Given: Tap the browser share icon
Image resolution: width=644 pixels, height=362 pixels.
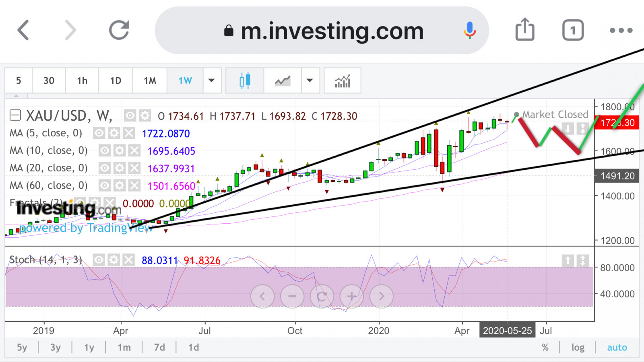Looking at the screenshot, I should (525, 30).
